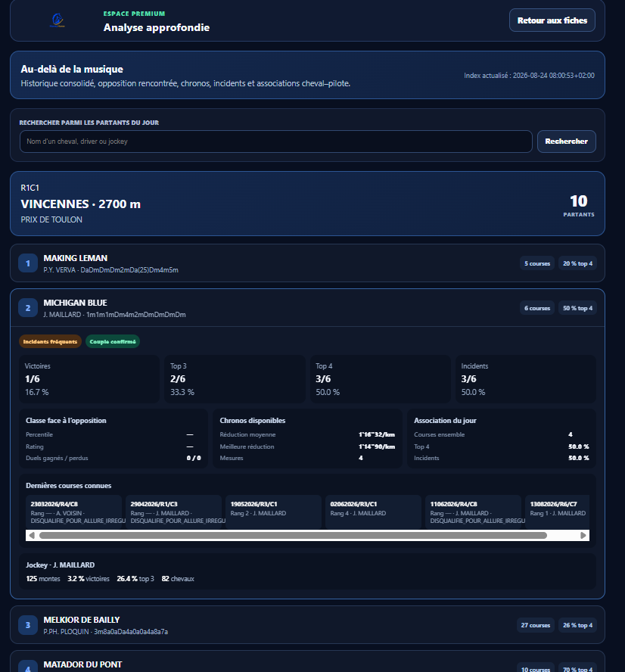Collapse the MICHIGAN BLUE runner card
This screenshot has width=625, height=672.
pyautogui.click(x=307, y=308)
